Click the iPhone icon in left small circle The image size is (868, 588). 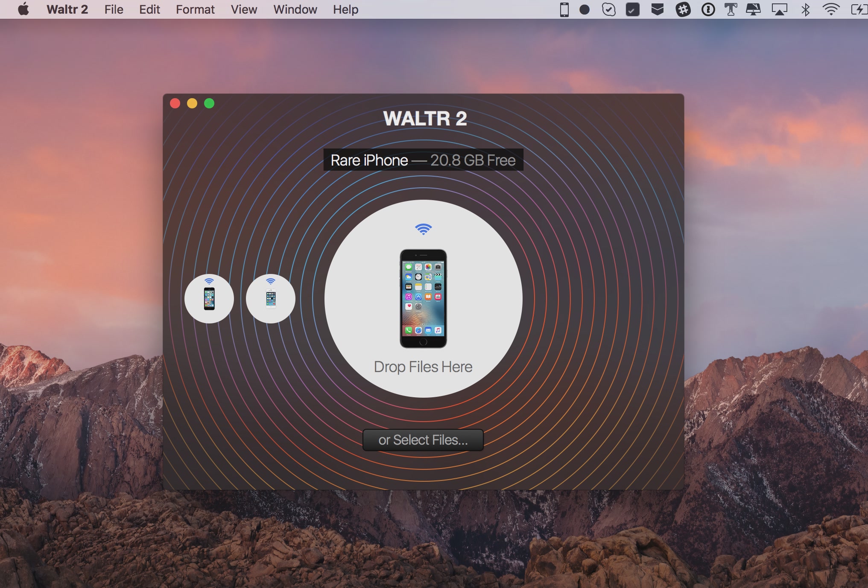click(210, 299)
